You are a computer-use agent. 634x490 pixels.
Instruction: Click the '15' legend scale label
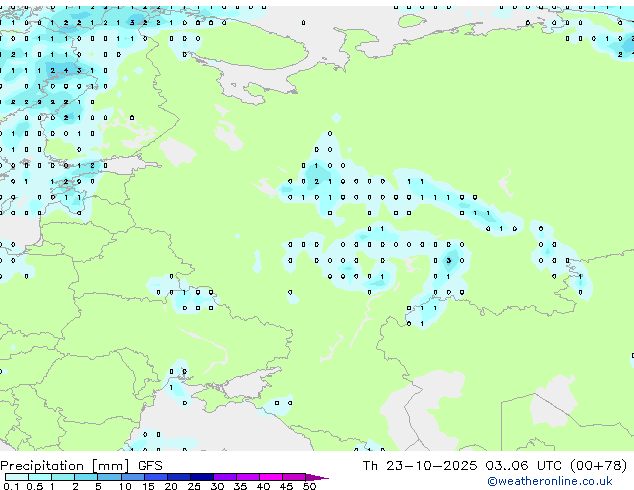(148, 486)
